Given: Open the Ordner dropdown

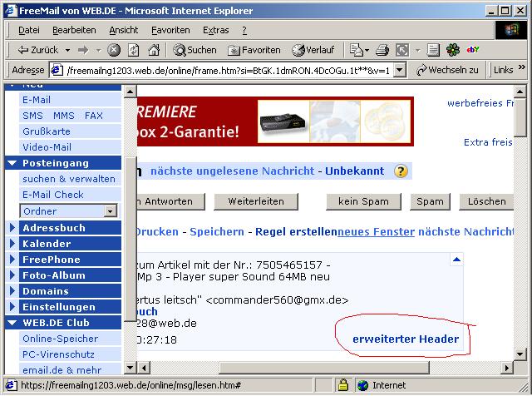Looking at the screenshot, I should (x=68, y=211).
